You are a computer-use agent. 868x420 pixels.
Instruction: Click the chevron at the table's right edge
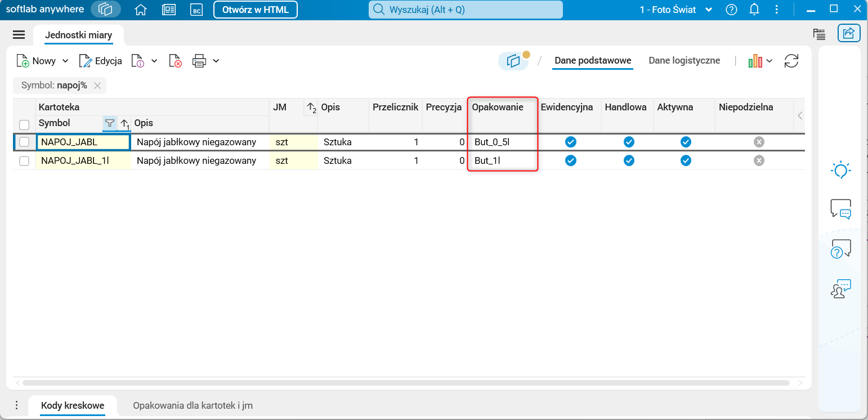[800, 115]
